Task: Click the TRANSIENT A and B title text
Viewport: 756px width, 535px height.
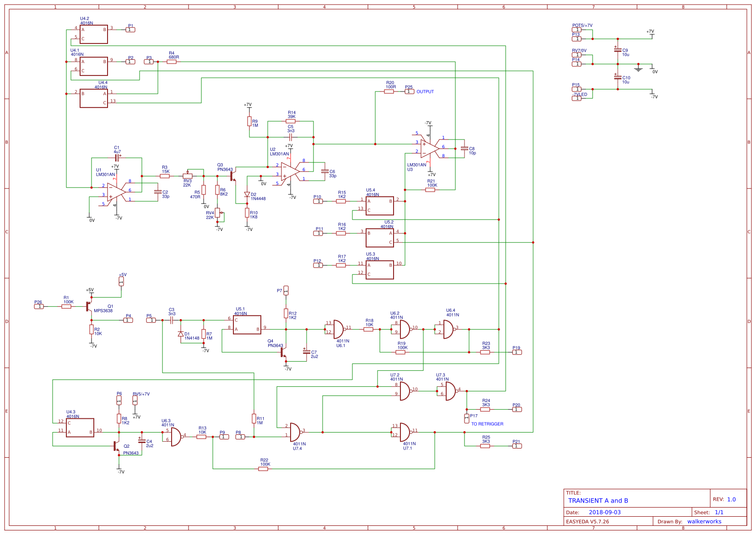Action: [598, 501]
